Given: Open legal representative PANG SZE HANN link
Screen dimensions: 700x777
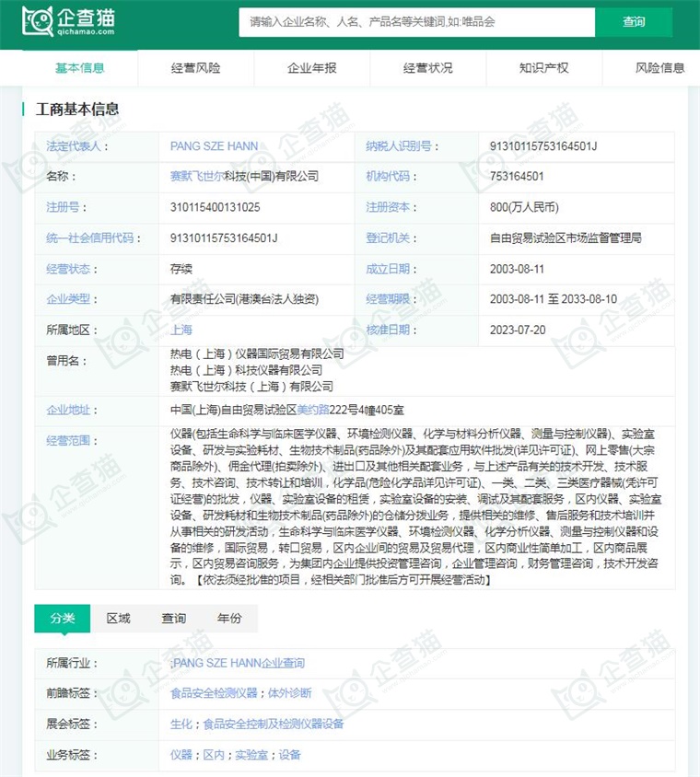Looking at the screenshot, I should coord(215,146).
